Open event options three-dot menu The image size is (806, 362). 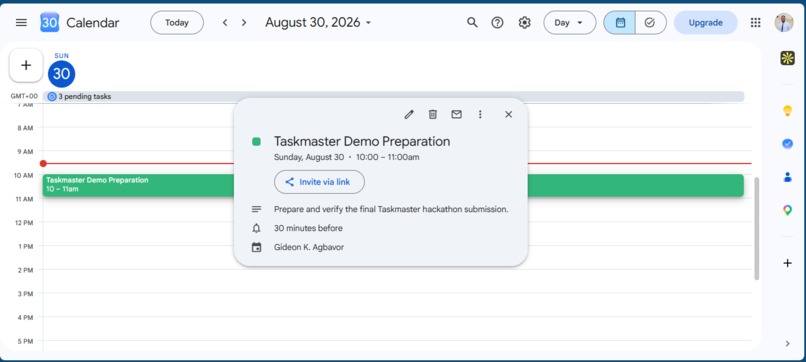click(480, 114)
